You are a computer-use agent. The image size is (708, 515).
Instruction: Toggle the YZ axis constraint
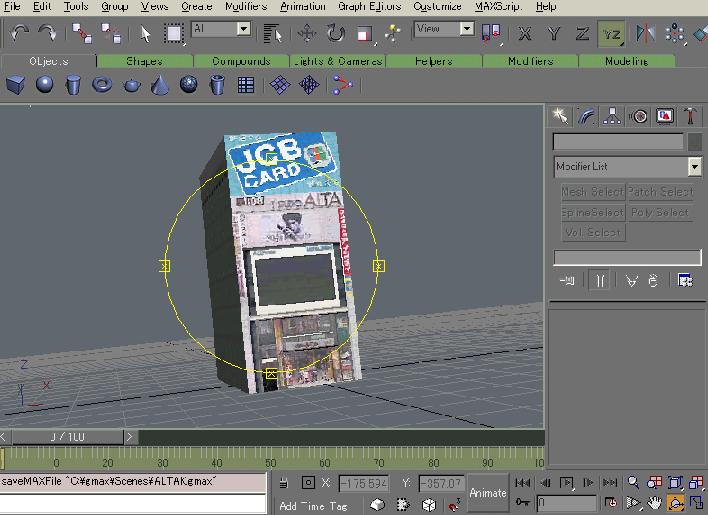tap(611, 34)
